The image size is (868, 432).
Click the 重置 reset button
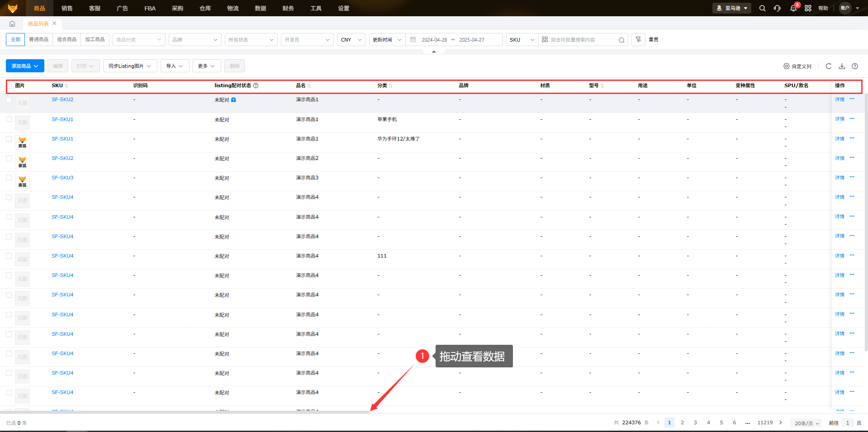tap(653, 40)
